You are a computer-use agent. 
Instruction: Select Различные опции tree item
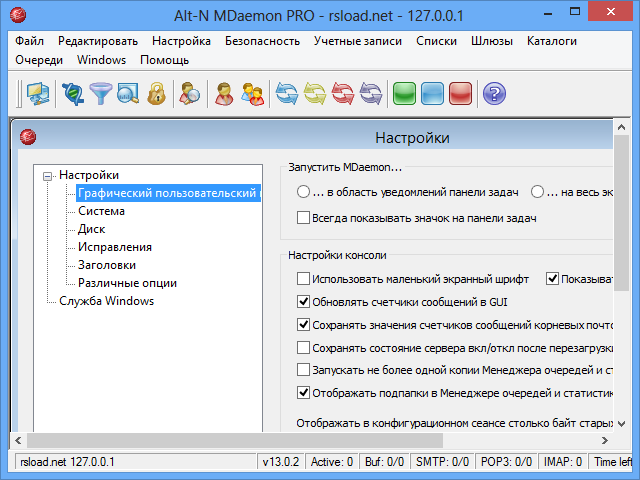click(x=127, y=283)
